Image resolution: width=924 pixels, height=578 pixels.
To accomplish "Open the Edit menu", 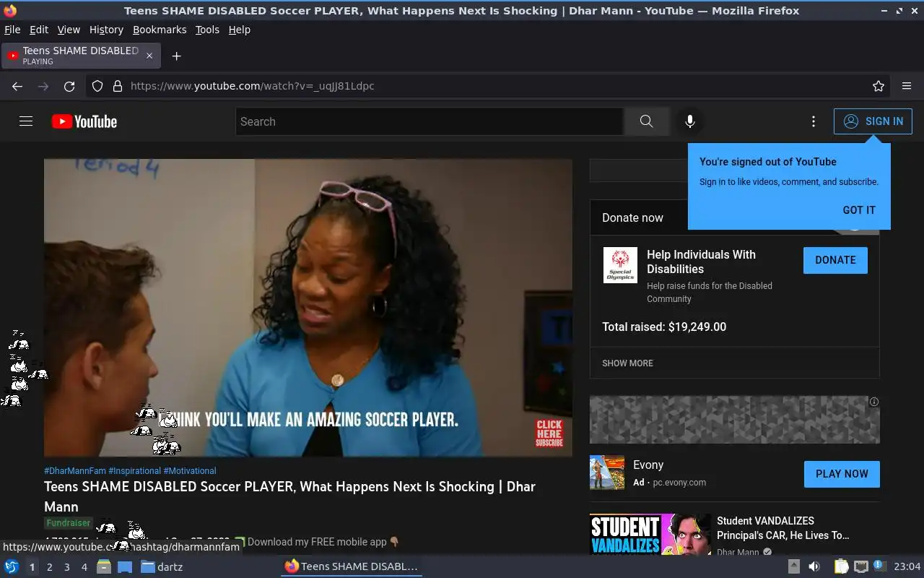I will coord(39,30).
